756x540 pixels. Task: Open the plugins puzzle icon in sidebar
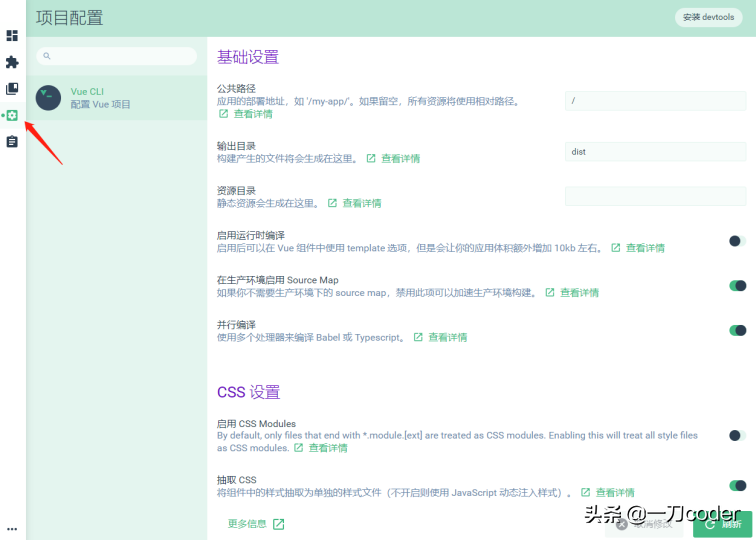[12, 62]
